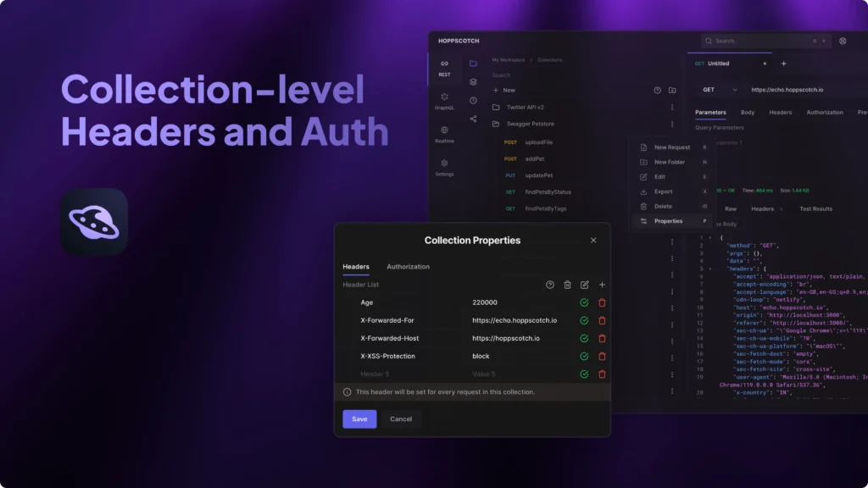The height and width of the screenshot is (488, 868).
Task: Open the Body request tab
Action: 748,113
